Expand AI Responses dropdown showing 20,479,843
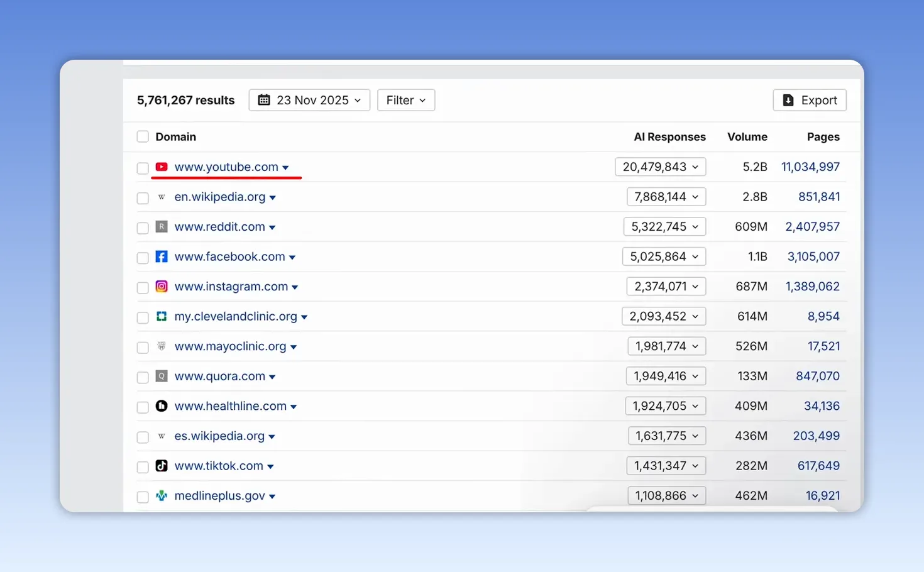924x572 pixels. pyautogui.click(x=661, y=167)
